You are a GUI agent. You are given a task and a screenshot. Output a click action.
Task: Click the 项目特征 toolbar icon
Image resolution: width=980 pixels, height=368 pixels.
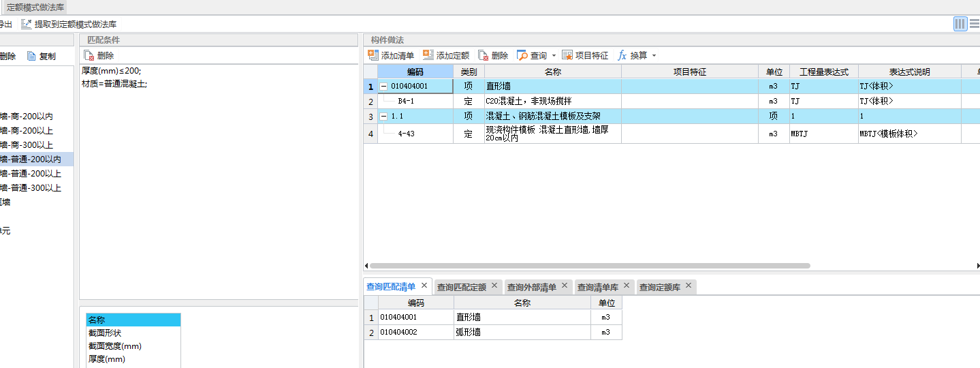585,55
